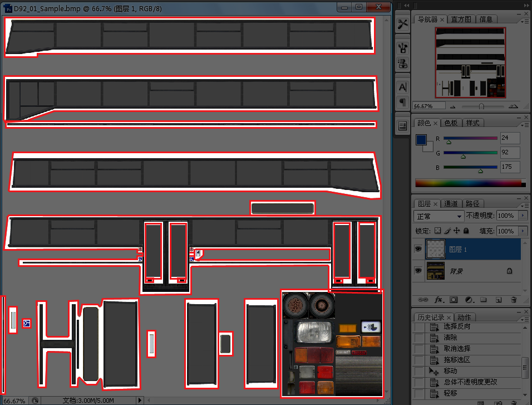The width and height of the screenshot is (532, 405).
Task: Lock all layer attributes
Action: 466,231
